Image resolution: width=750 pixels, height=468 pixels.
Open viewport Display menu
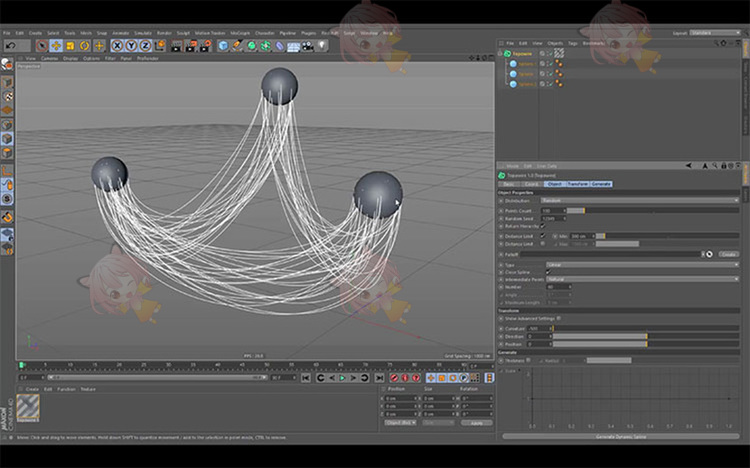click(70, 58)
